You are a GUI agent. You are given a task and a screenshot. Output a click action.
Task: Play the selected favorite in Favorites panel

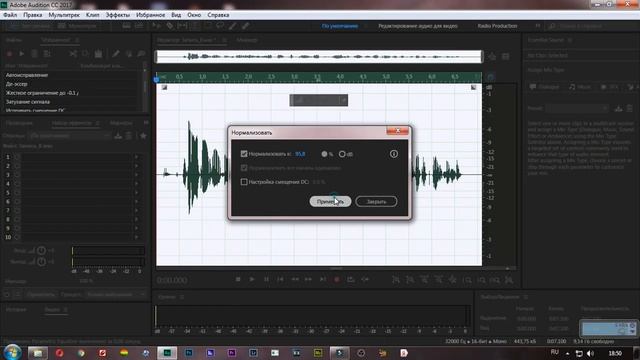tap(22, 53)
